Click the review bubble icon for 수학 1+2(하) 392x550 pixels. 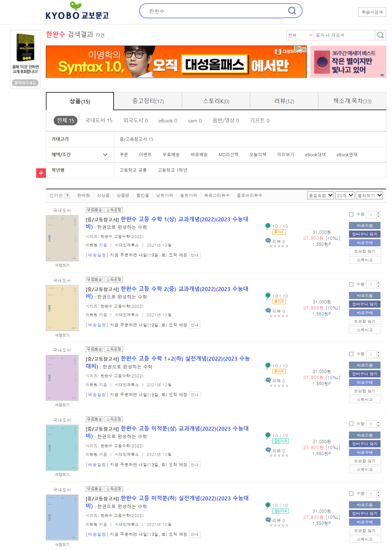tap(268, 380)
